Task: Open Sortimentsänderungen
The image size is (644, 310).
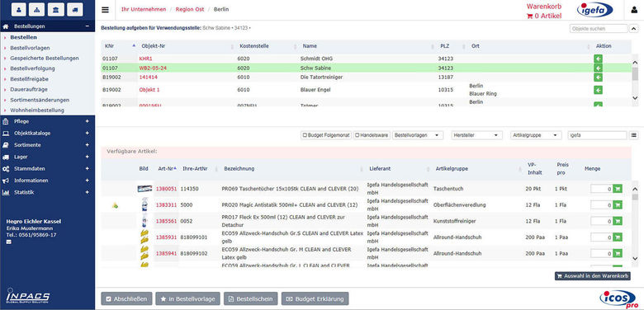Action: click(40, 100)
